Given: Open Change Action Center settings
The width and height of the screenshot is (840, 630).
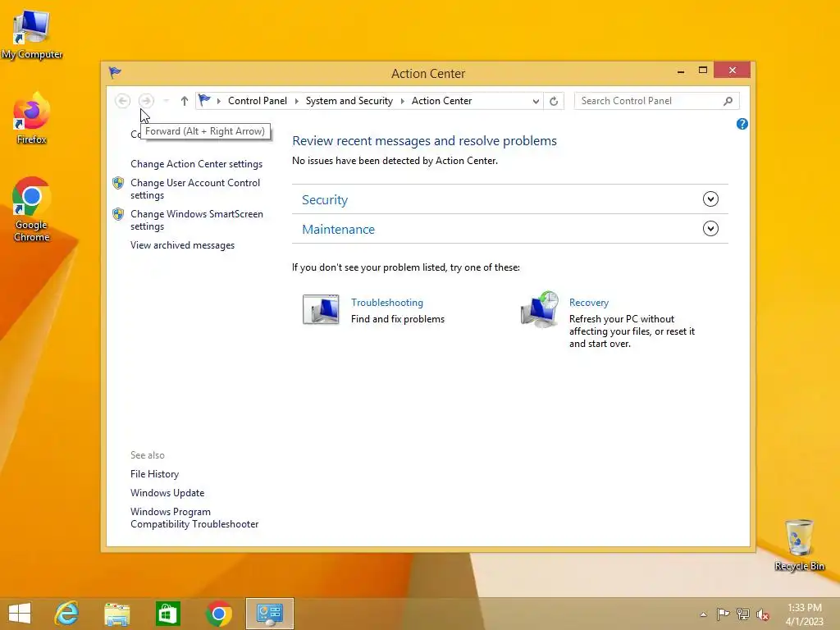Looking at the screenshot, I should tap(196, 164).
